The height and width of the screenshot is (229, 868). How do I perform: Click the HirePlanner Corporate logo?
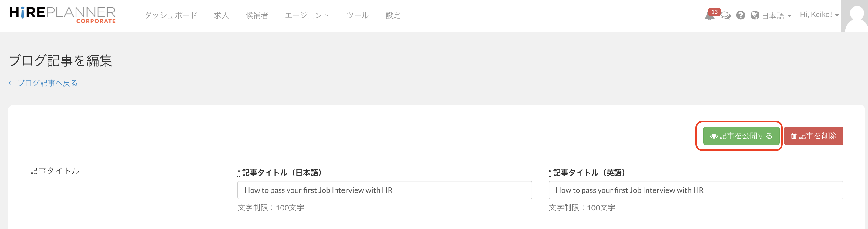63,15
